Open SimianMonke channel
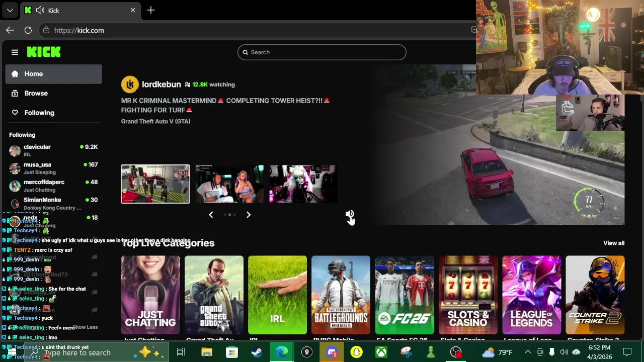Viewport: 644px width, 362px height. tap(54, 203)
